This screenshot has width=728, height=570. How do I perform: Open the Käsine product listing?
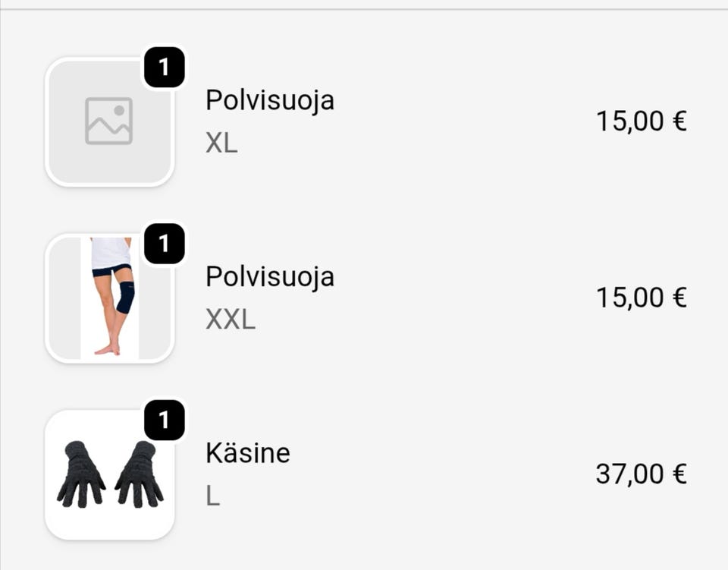coord(246,454)
